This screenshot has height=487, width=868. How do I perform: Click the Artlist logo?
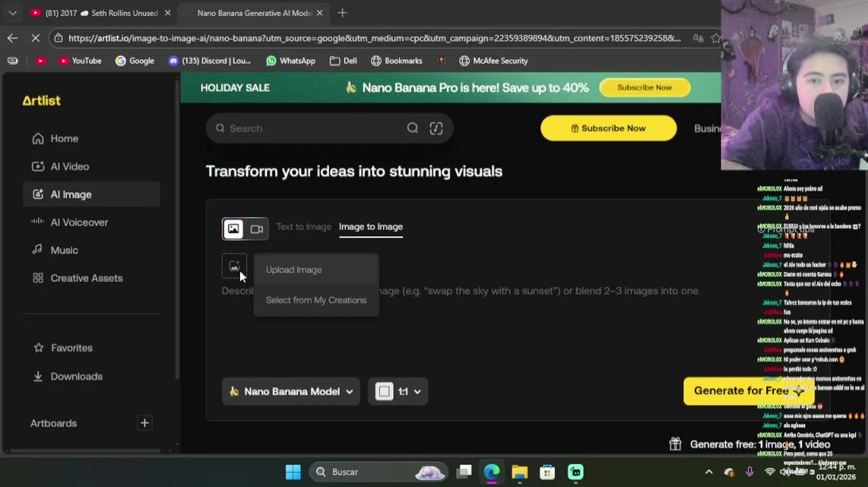click(x=41, y=101)
